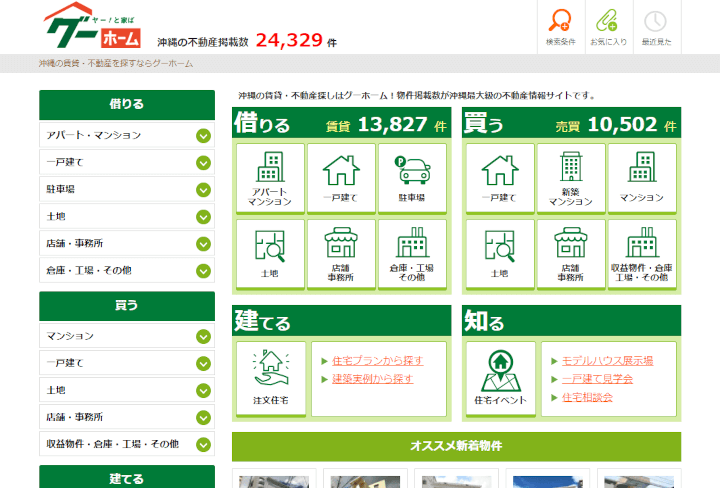Open the main 建てる panel header
720x488 pixels.
pos(342,320)
